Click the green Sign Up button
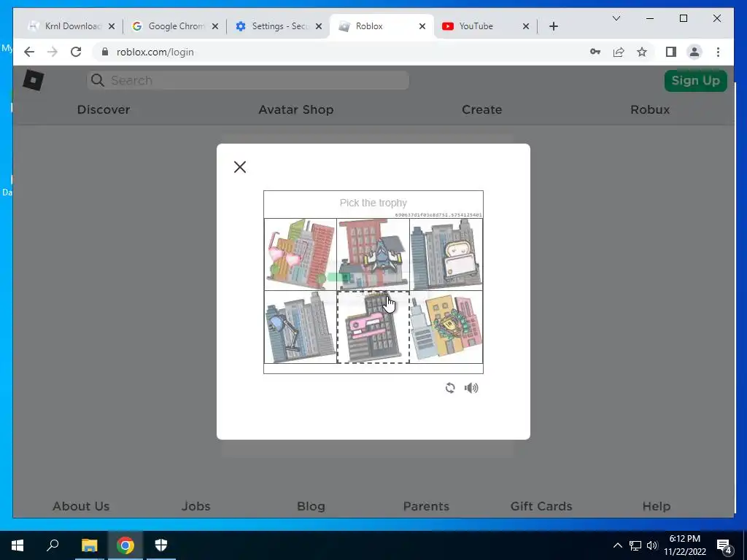The width and height of the screenshot is (747, 560). click(695, 80)
